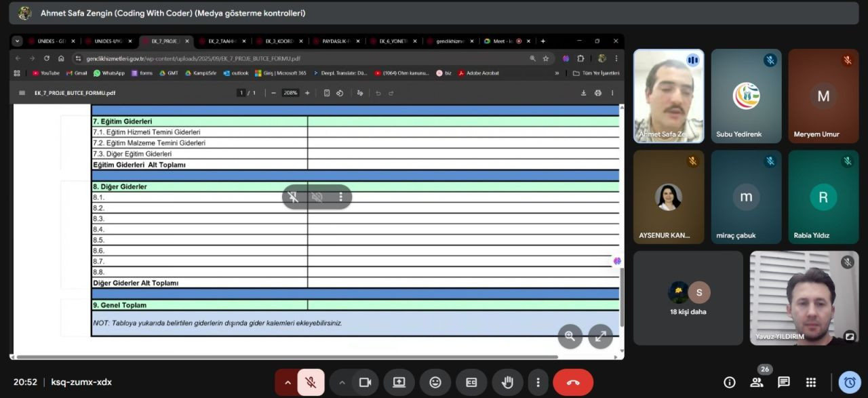Zoom in on the shared presentation
The width and height of the screenshot is (868, 398).
coord(570,336)
